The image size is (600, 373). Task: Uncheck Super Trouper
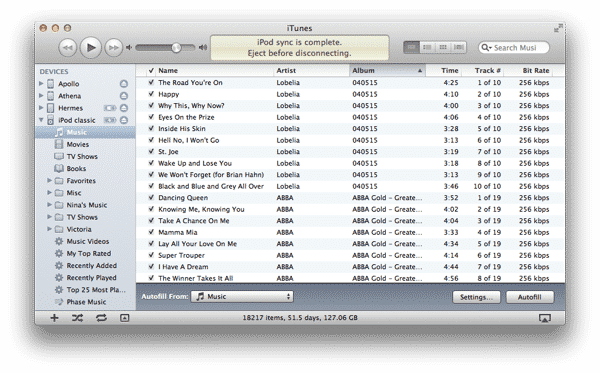(151, 255)
